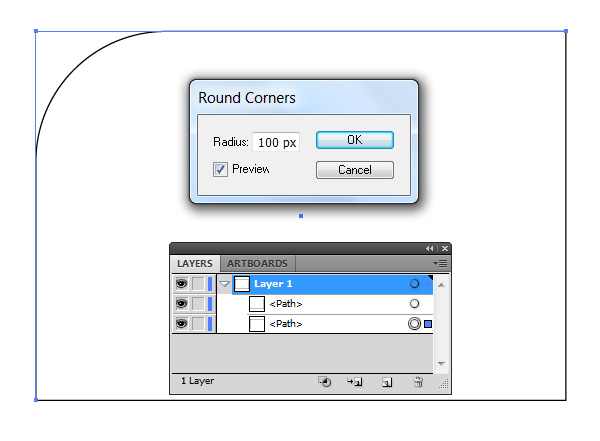
Task: Click the 'Radius:' label
Action: tap(231, 142)
